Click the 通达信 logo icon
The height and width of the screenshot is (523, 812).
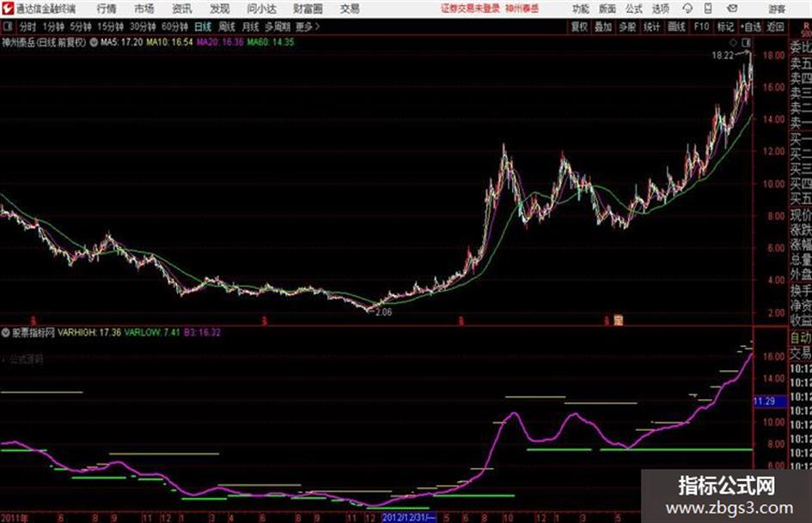(x=7, y=9)
